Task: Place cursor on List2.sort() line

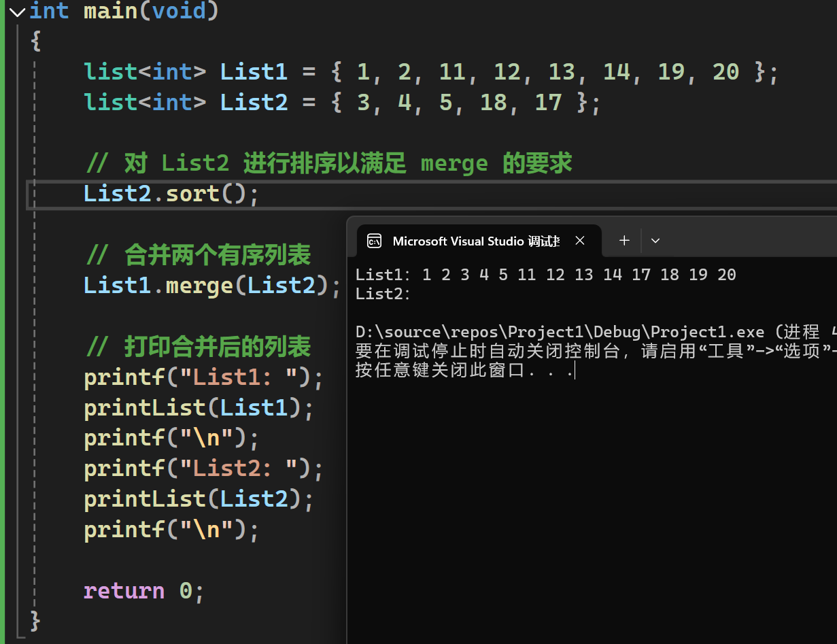Action: click(171, 194)
